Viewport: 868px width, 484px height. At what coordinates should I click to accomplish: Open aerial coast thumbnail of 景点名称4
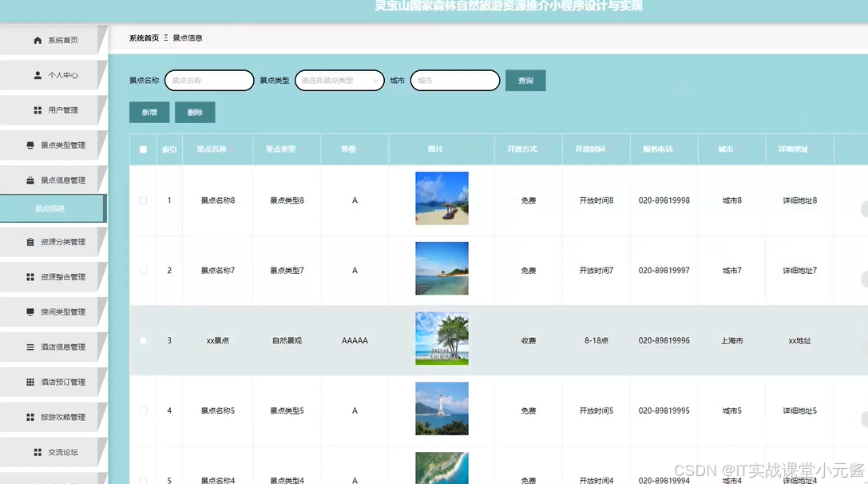pyautogui.click(x=442, y=468)
